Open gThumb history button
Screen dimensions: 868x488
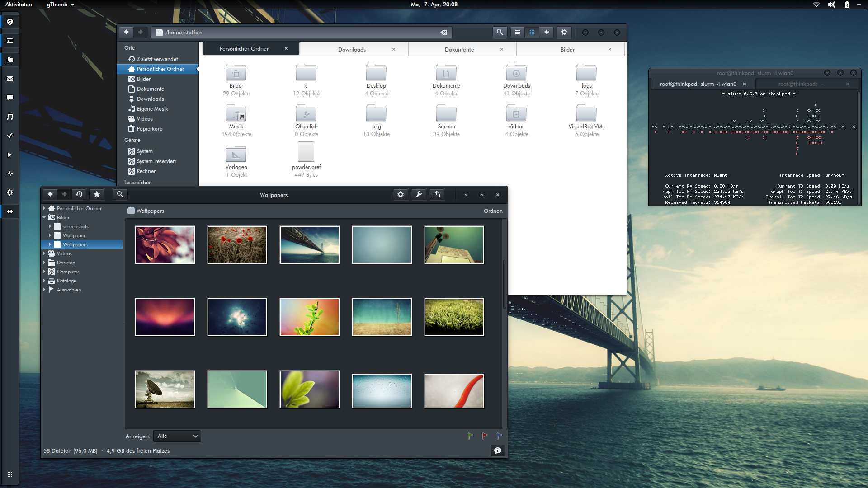79,194
